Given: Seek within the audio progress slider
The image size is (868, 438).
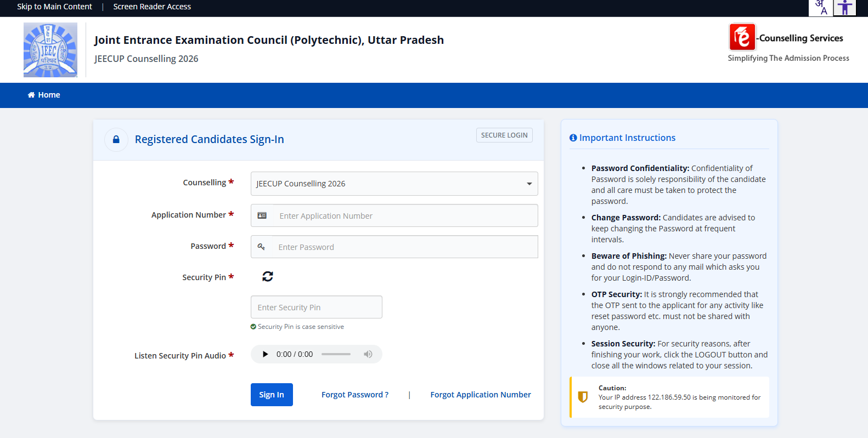Looking at the screenshot, I should pos(336,354).
